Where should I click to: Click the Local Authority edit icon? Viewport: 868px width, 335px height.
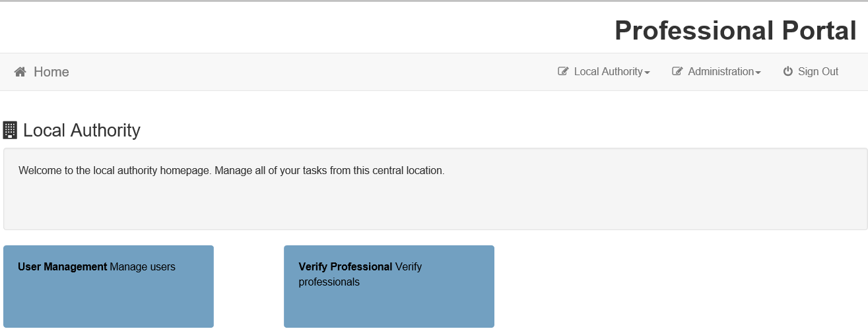coord(563,71)
